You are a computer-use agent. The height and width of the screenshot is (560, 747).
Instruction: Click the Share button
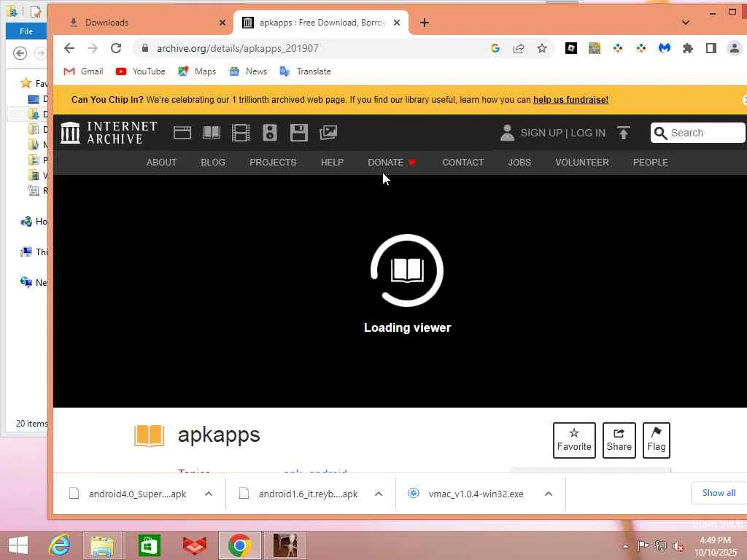pyautogui.click(x=619, y=440)
